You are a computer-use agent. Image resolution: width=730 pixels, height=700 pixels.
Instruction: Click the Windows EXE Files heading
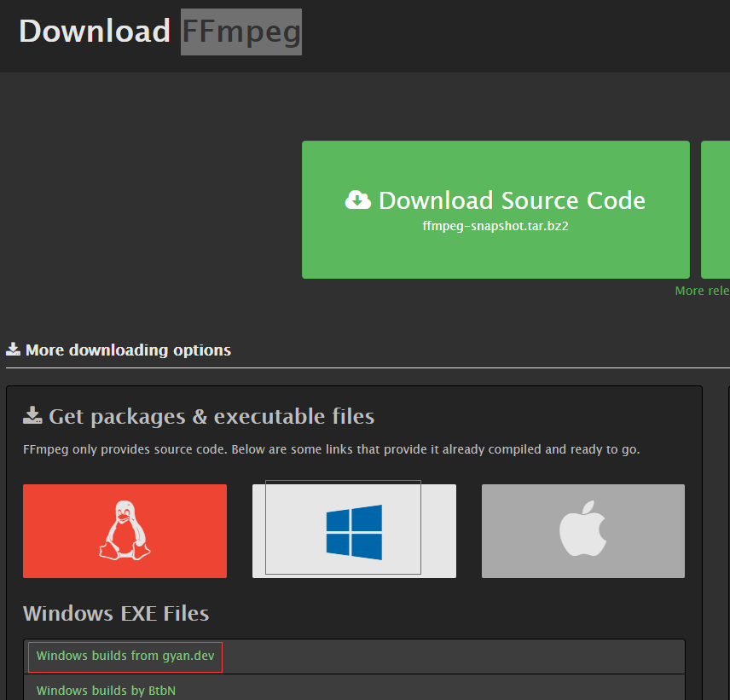pos(116,613)
